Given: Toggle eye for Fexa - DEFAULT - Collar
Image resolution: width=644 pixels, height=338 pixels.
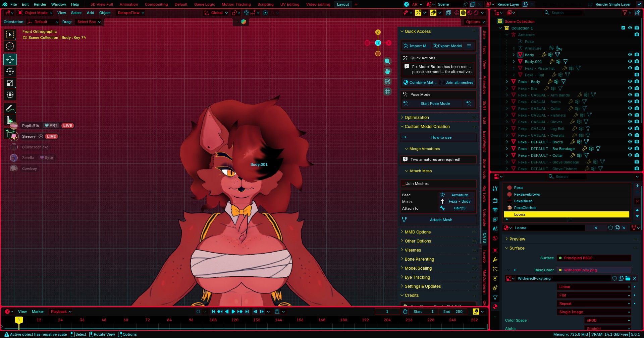Looking at the screenshot, I should click(630, 155).
